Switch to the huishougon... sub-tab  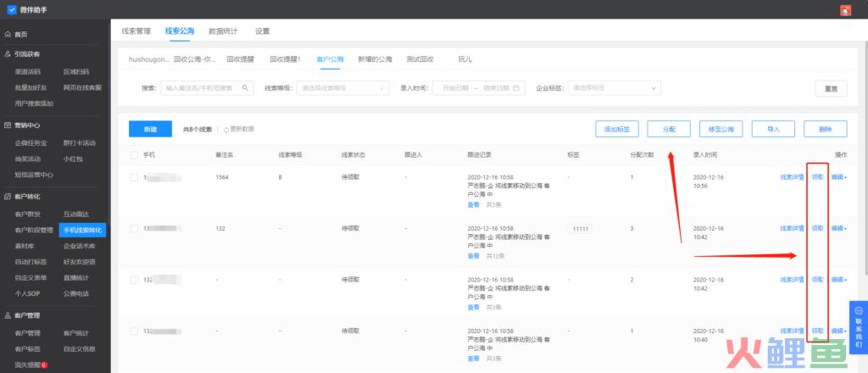click(149, 59)
